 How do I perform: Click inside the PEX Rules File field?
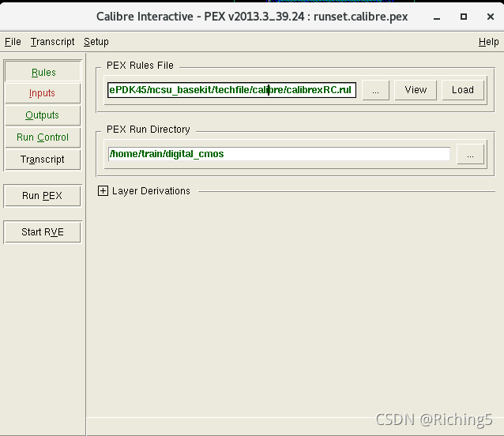click(231, 90)
